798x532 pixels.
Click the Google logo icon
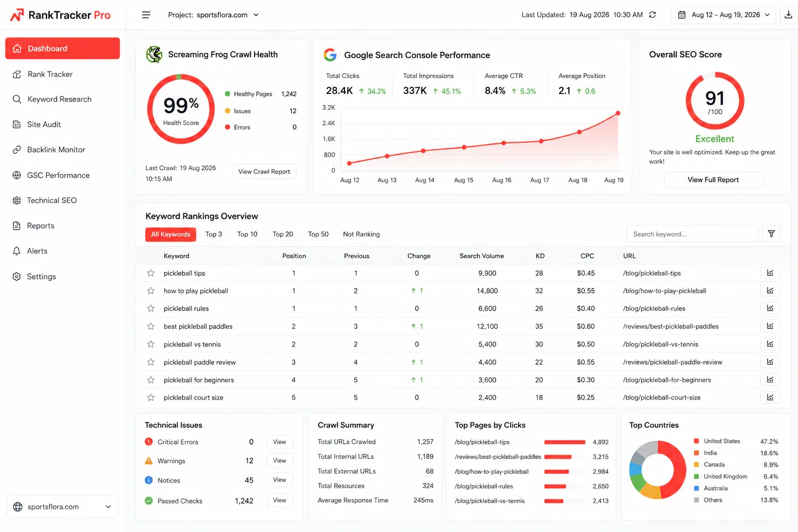(x=330, y=55)
